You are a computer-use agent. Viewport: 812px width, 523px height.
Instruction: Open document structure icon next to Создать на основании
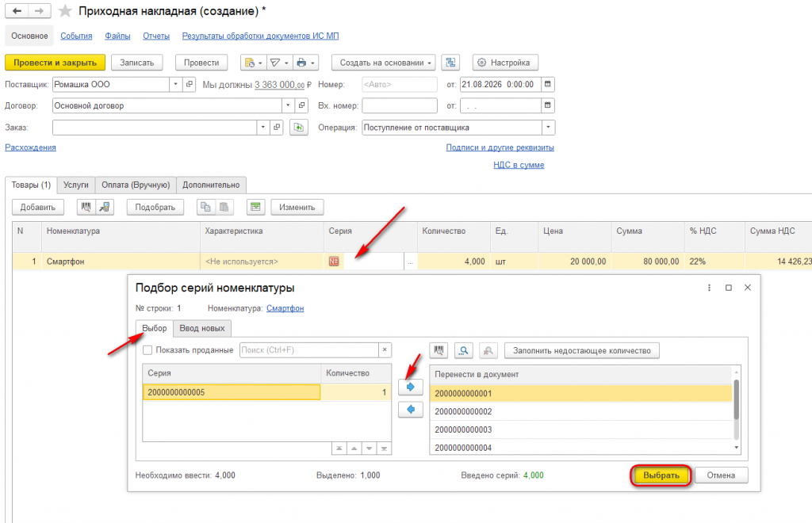450,63
